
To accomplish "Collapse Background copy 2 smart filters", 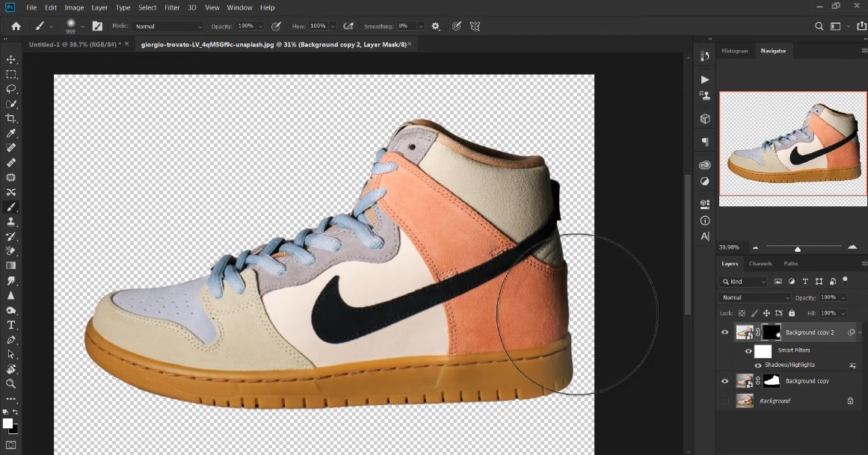I will pyautogui.click(x=860, y=332).
